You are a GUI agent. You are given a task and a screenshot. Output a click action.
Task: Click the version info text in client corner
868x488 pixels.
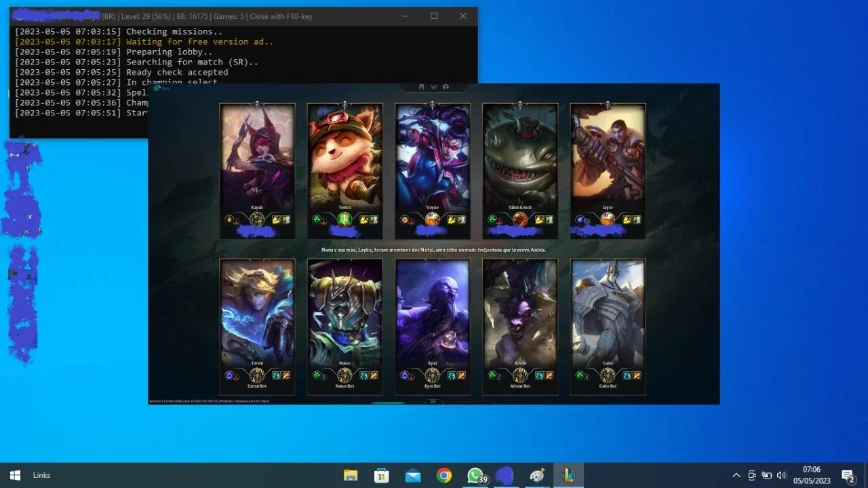[210, 401]
